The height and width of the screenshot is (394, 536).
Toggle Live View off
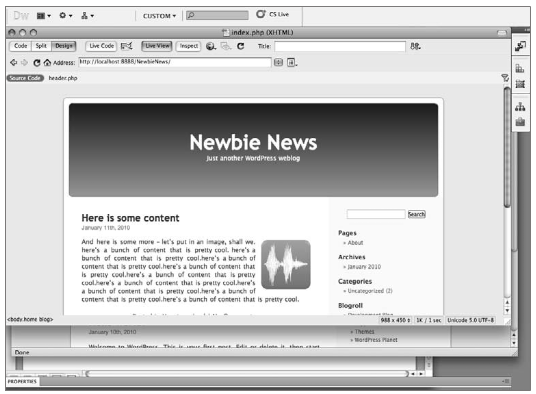[157, 46]
